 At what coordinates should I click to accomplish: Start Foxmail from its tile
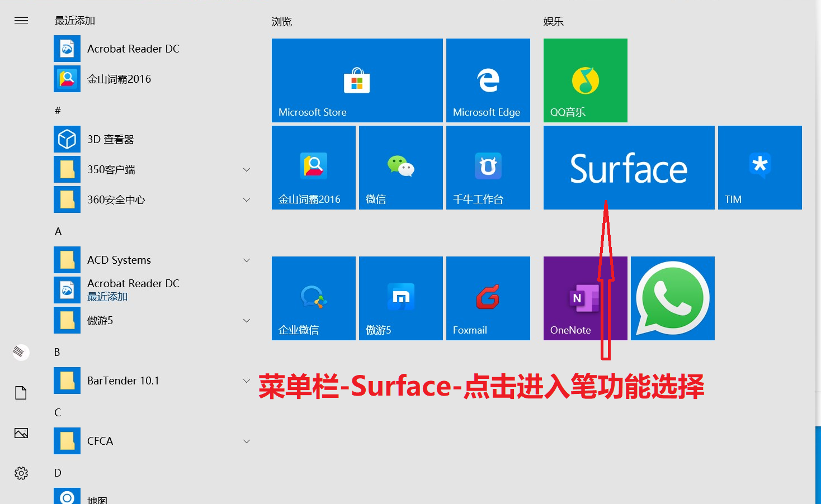point(487,298)
